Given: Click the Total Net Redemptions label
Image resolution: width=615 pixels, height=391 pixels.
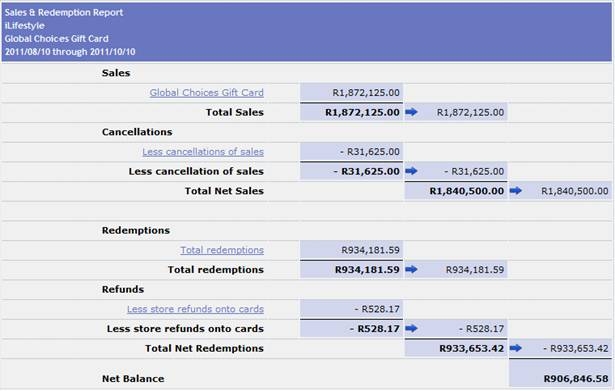Looking at the screenshot, I should (204, 348).
